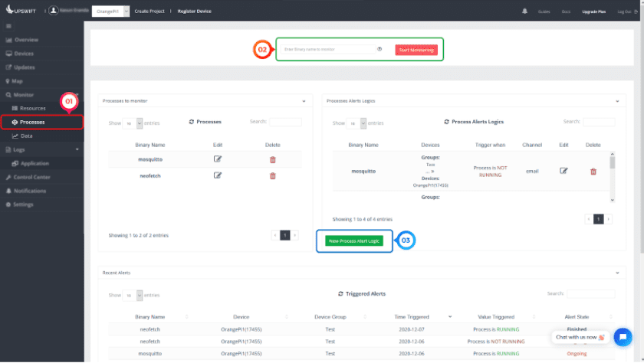Go to next page in Alerts Logics pagination

point(608,220)
